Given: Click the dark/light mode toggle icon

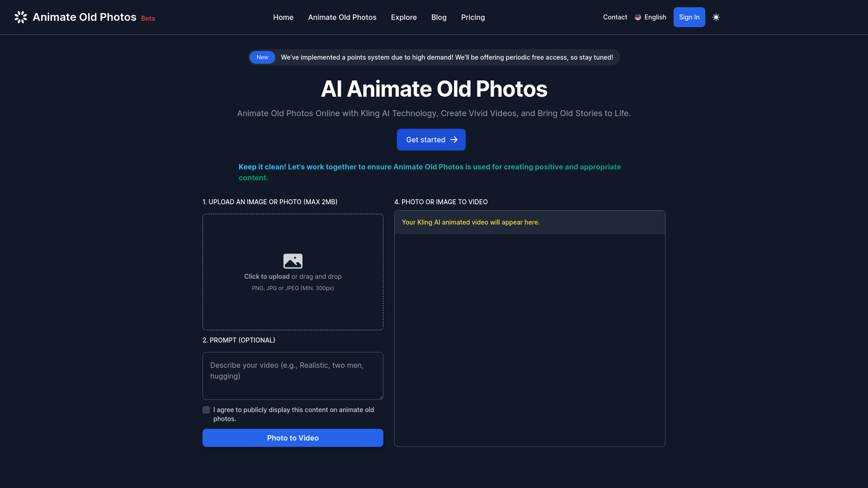Looking at the screenshot, I should (716, 17).
